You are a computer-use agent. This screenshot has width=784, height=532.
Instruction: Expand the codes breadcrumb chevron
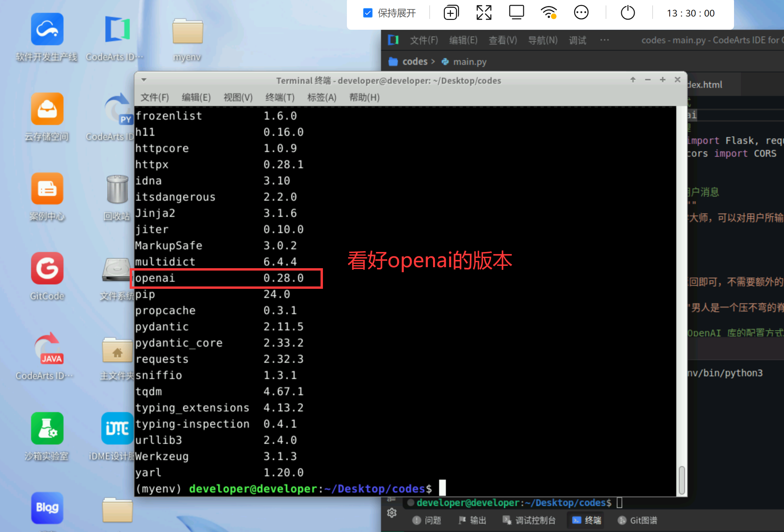tap(433, 61)
